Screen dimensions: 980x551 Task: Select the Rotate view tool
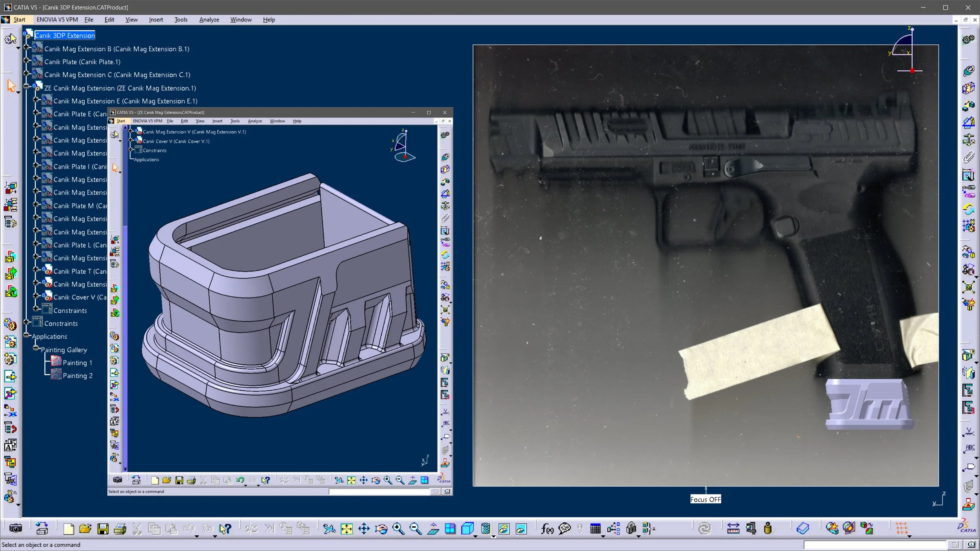pos(381,529)
